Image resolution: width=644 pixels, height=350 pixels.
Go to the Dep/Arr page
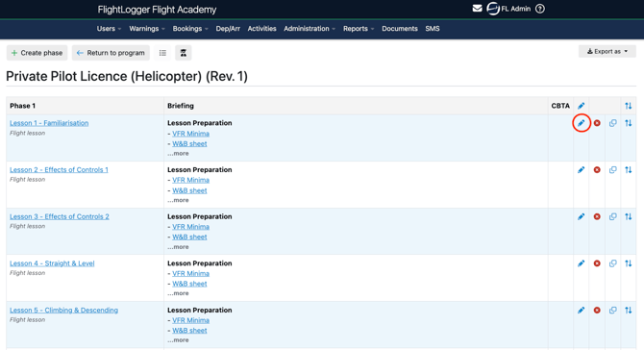point(228,28)
